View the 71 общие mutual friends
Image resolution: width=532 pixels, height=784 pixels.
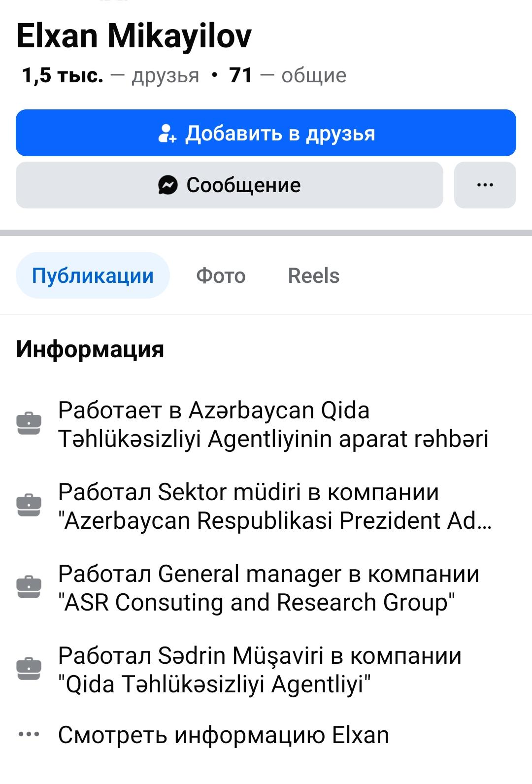(x=288, y=75)
